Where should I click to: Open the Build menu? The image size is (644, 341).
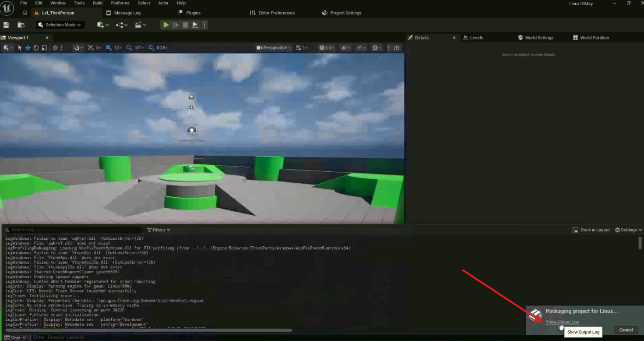98,3
